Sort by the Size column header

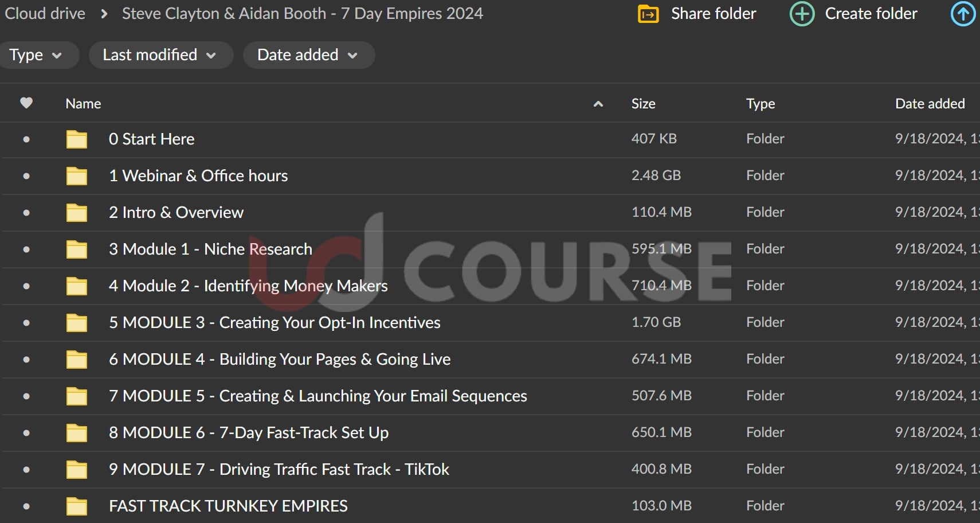(643, 104)
